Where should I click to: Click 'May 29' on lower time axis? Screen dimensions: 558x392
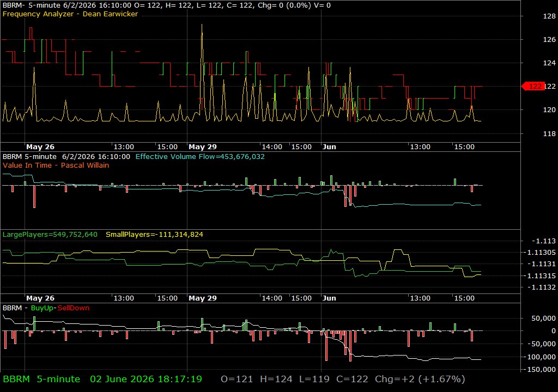pos(203,298)
